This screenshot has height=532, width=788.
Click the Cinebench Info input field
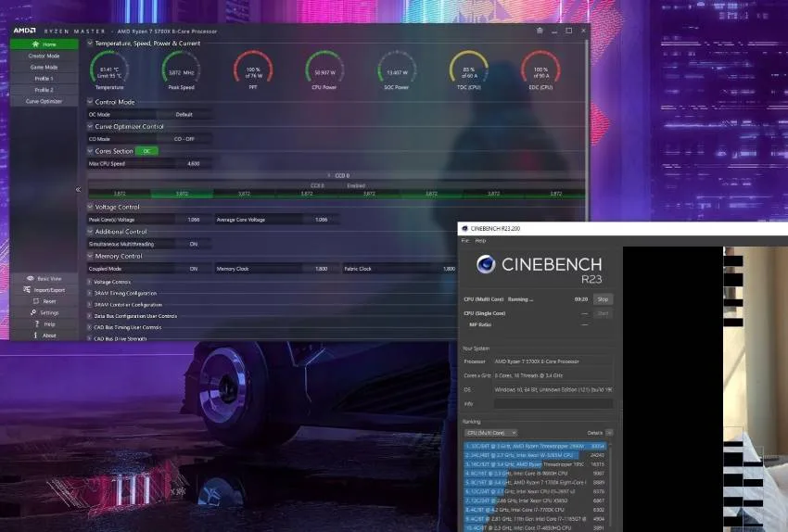coord(553,403)
